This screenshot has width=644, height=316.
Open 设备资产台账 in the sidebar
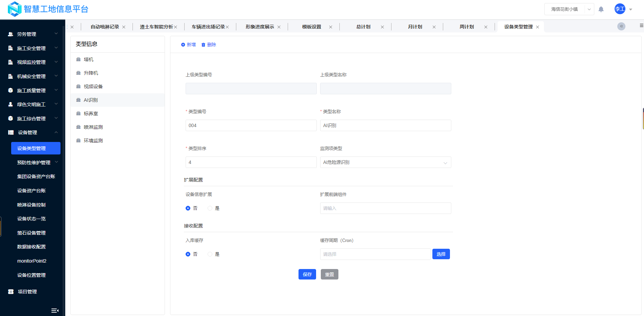coord(31,191)
